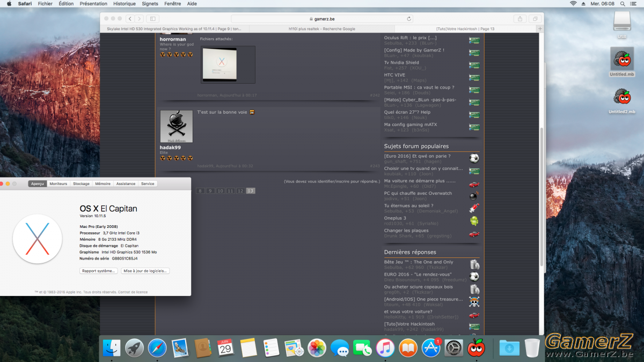Open yellow Notes icon in Dock
The width and height of the screenshot is (644, 362).
click(x=248, y=348)
